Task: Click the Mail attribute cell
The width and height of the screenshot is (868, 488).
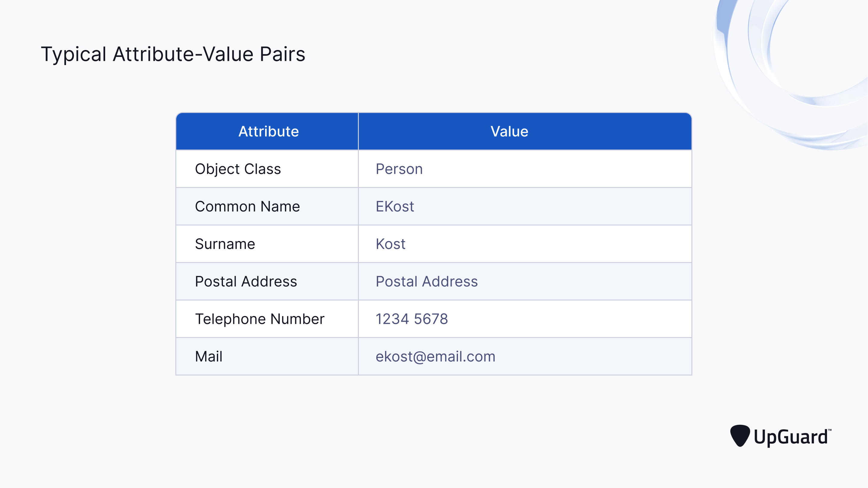Action: click(208, 356)
